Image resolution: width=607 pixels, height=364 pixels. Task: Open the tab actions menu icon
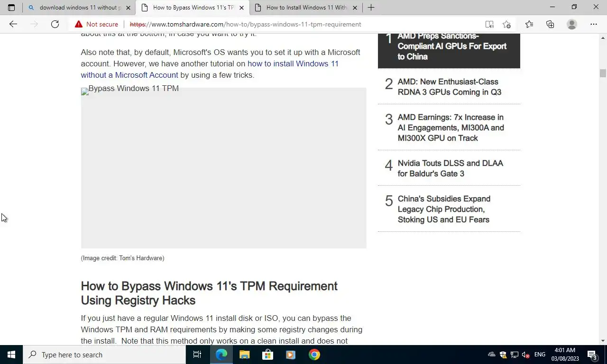coord(11,8)
